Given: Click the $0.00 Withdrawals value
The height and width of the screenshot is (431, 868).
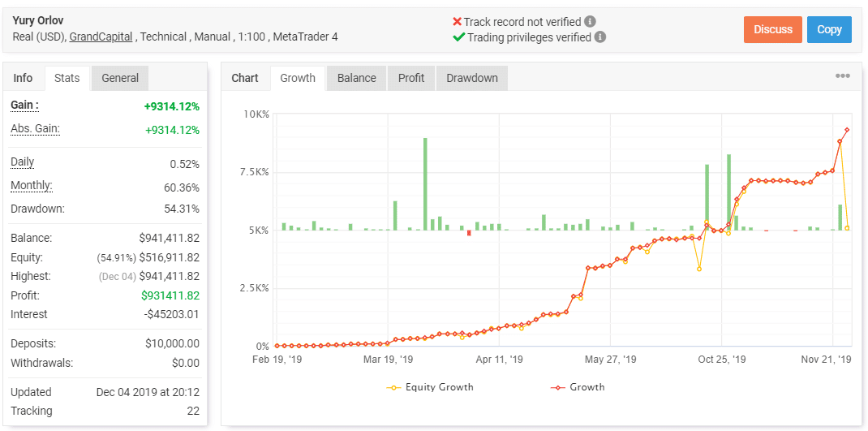Looking at the screenshot, I should point(186,364).
